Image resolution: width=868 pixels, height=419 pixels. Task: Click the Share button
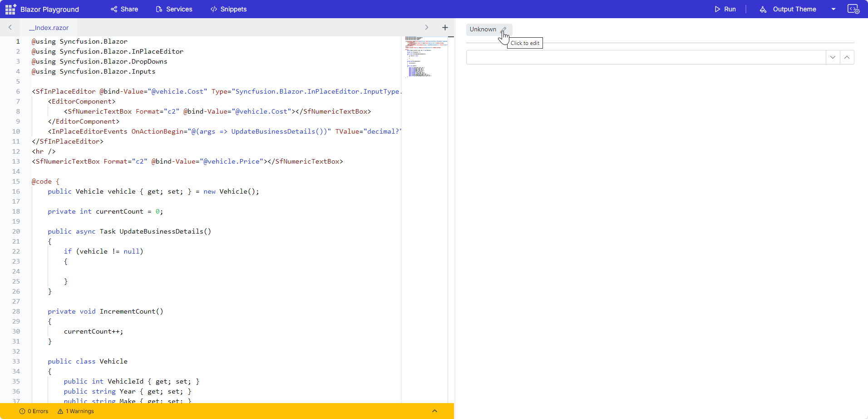pyautogui.click(x=124, y=9)
